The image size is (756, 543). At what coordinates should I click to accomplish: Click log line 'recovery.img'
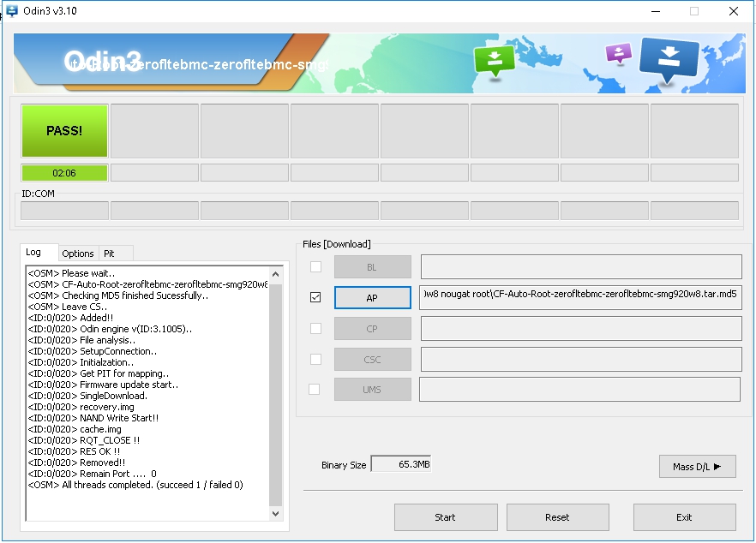[x=81, y=407]
